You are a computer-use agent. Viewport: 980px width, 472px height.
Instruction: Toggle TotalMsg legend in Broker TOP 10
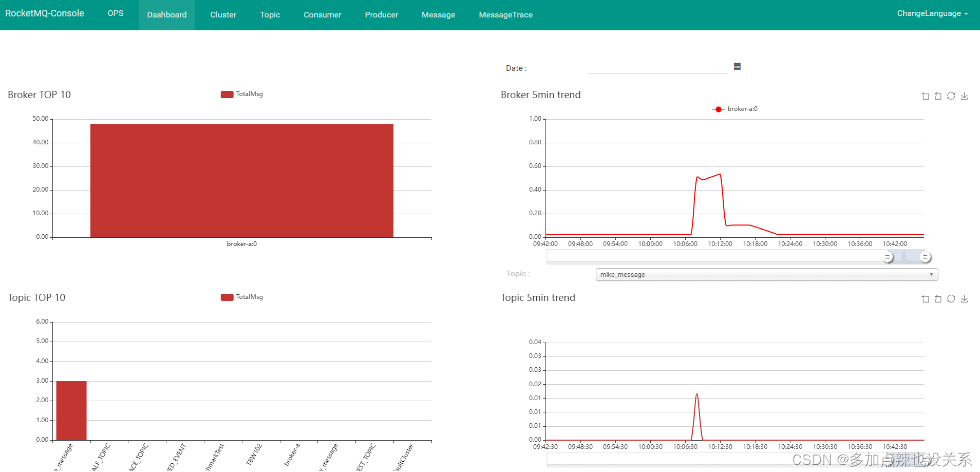(242, 94)
